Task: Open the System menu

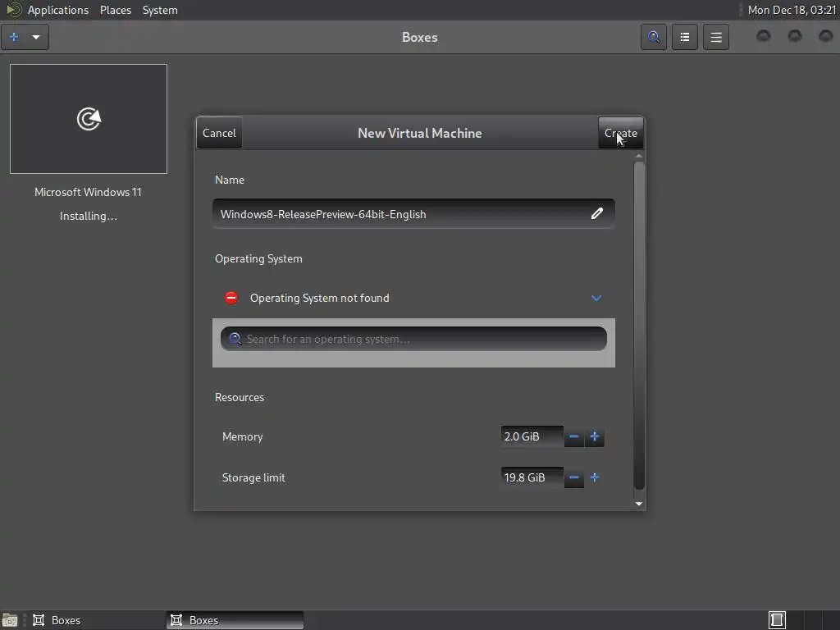Action: [160, 10]
